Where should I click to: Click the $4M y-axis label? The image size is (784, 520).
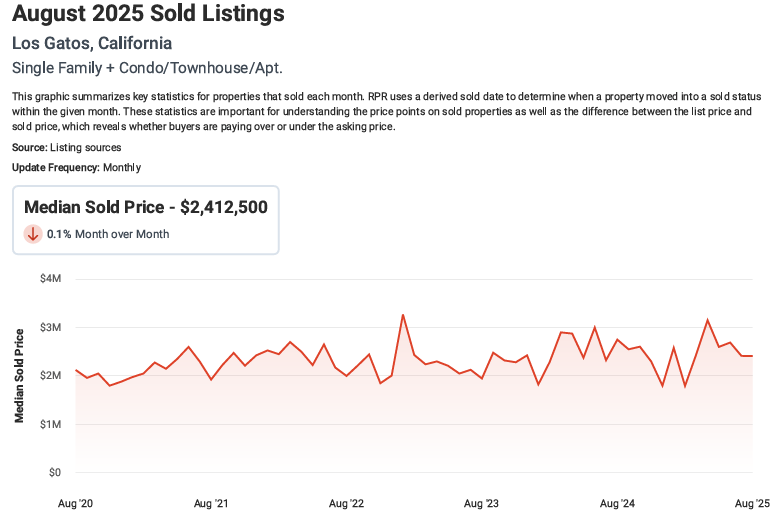coord(49,279)
